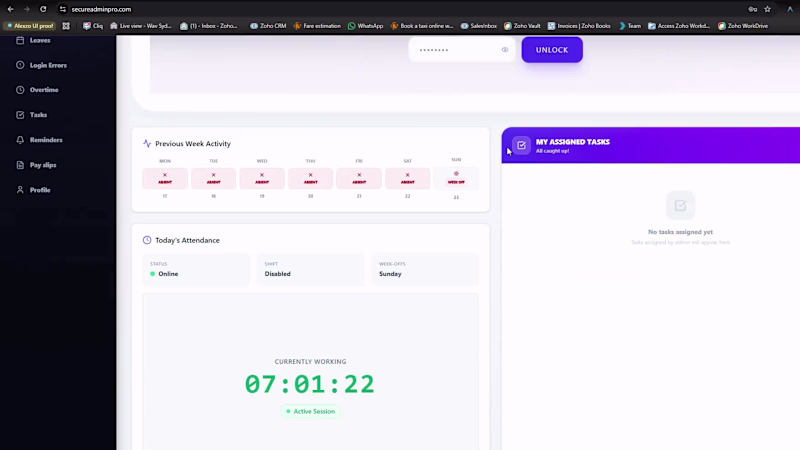Click the Profile person icon
The image size is (800, 450).
point(20,190)
